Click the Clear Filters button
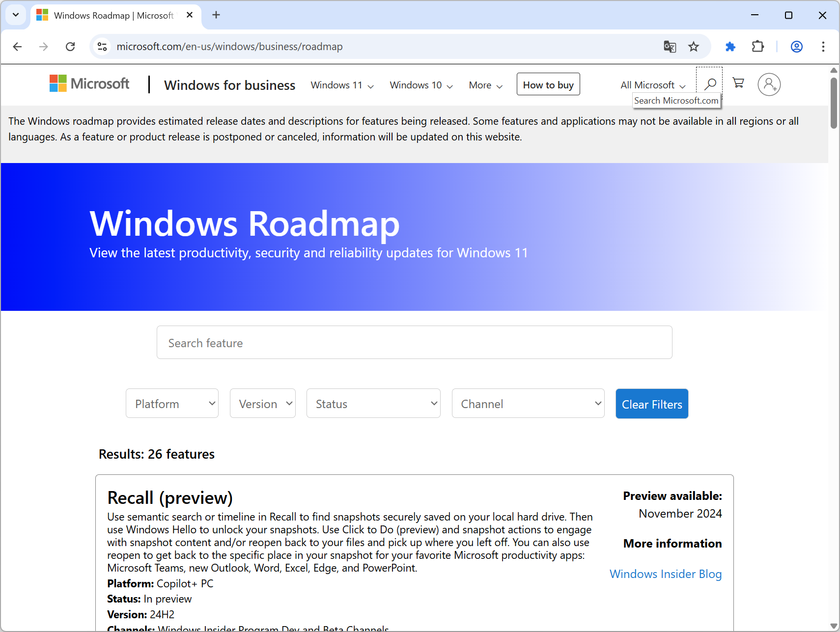840x632 pixels. click(652, 404)
